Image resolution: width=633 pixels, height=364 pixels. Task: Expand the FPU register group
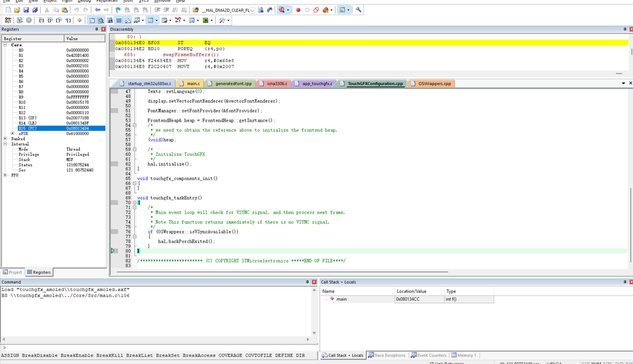pyautogui.click(x=5, y=175)
